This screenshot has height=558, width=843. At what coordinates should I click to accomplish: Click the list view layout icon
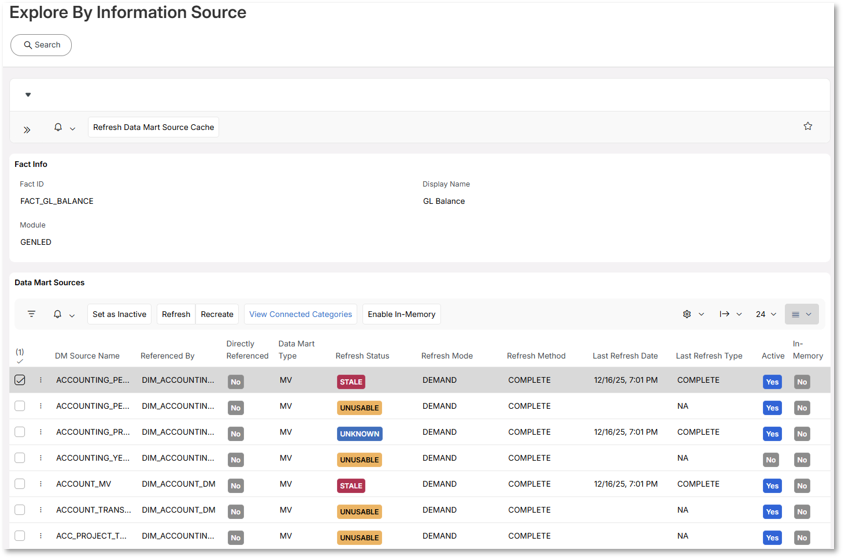(796, 314)
